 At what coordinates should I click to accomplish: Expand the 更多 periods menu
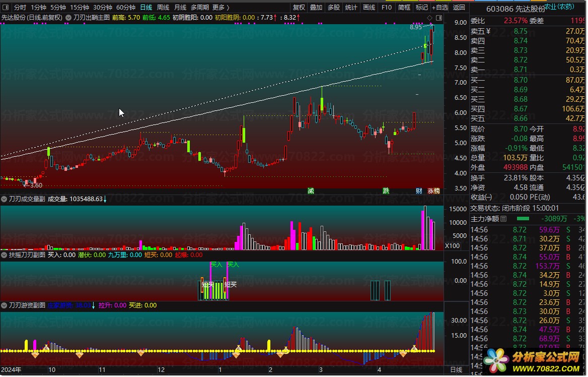pyautogui.click(x=220, y=7)
